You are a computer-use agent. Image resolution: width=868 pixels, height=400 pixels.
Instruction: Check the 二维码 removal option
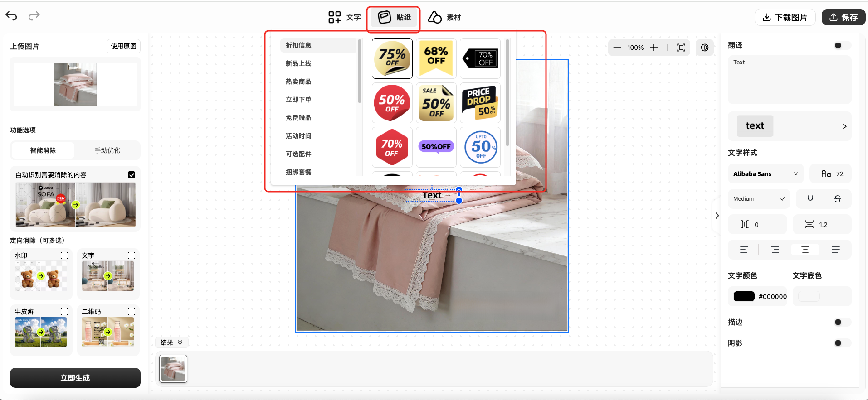coord(132,312)
